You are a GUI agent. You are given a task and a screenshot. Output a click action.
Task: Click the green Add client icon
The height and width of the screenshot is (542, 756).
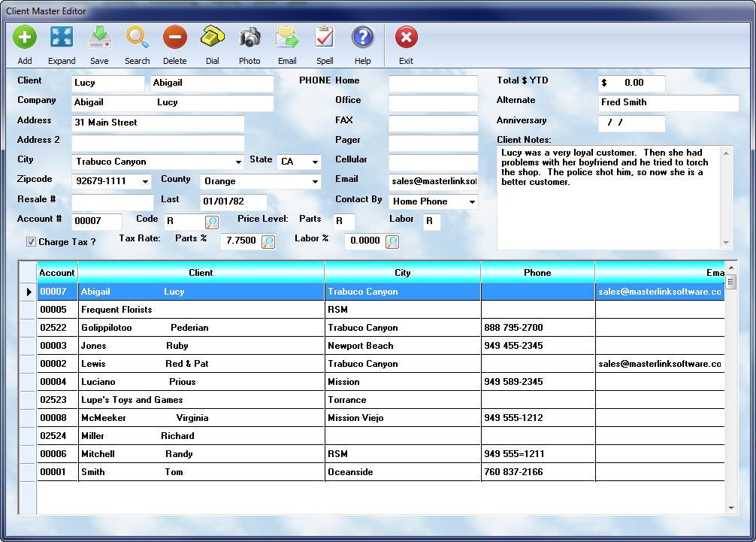coord(25,38)
